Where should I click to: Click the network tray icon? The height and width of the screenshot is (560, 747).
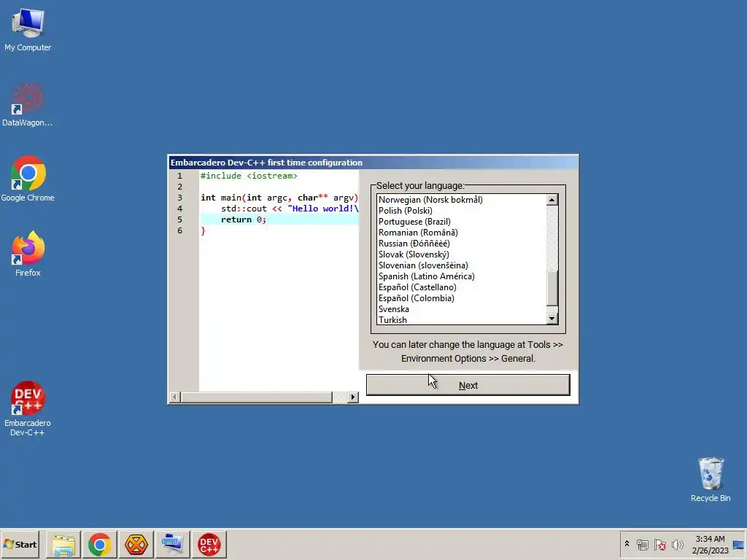(642, 544)
